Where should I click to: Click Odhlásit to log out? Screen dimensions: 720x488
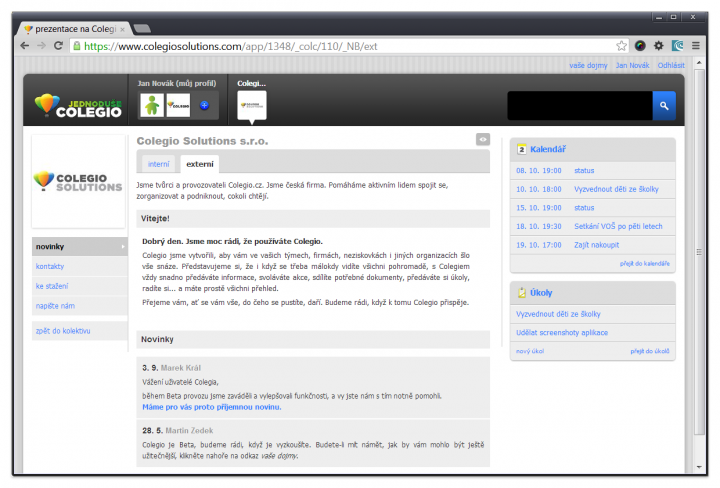click(x=671, y=66)
